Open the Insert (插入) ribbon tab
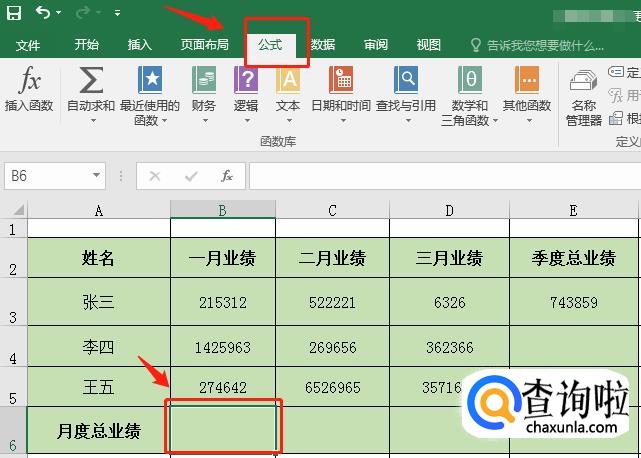 [x=140, y=45]
